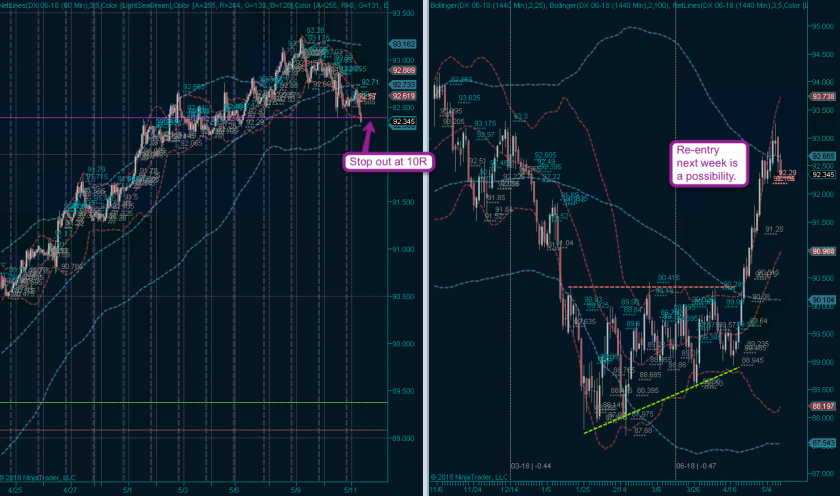Click the 5/1 date label on left time axis

pyautogui.click(x=127, y=490)
